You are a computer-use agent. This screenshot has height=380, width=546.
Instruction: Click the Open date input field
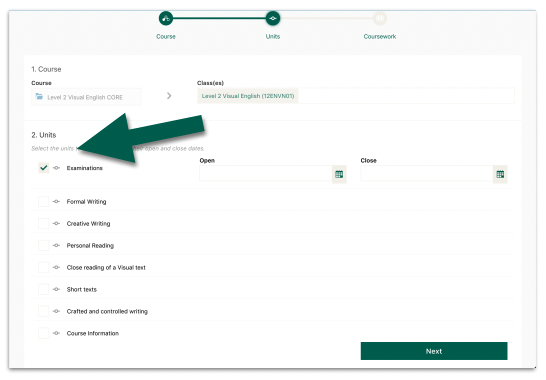coord(266,174)
